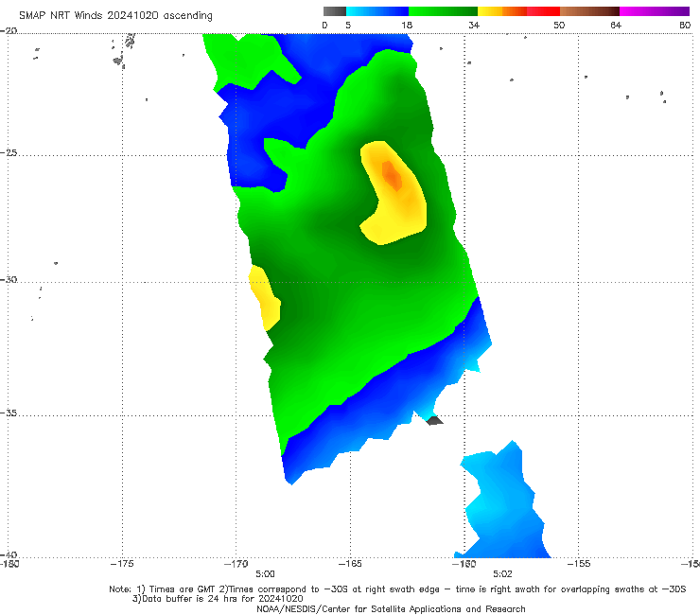Select the cyan-to-blue segment of the color bar
This screenshot has height=615, width=700.
(377, 11)
